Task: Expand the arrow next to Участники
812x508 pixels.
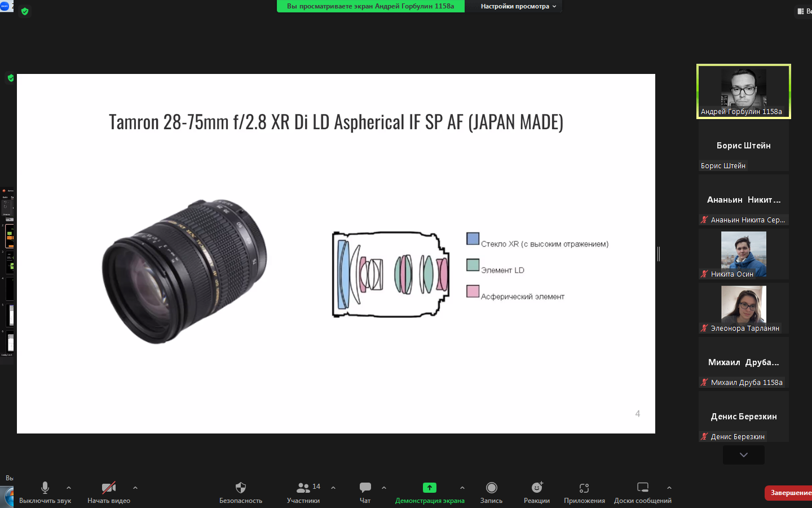Action: click(x=333, y=488)
